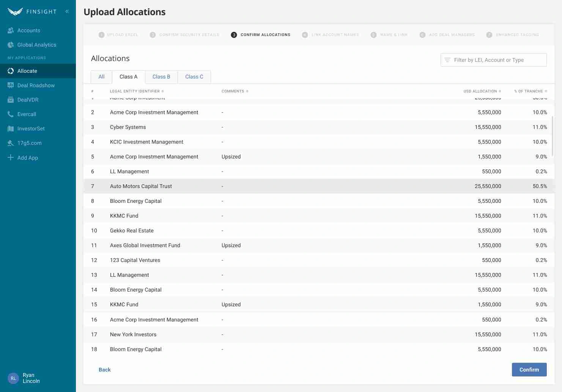Click the Evercall phone icon
The image size is (562, 392).
pyautogui.click(x=11, y=114)
